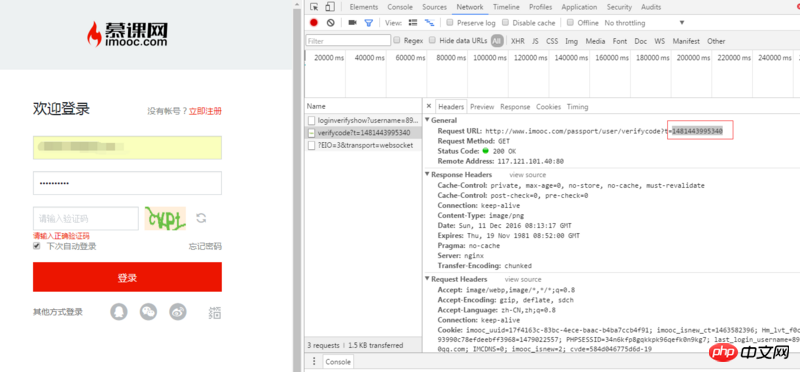Open the No throttling dropdown
The image size is (800, 372).
[x=644, y=23]
